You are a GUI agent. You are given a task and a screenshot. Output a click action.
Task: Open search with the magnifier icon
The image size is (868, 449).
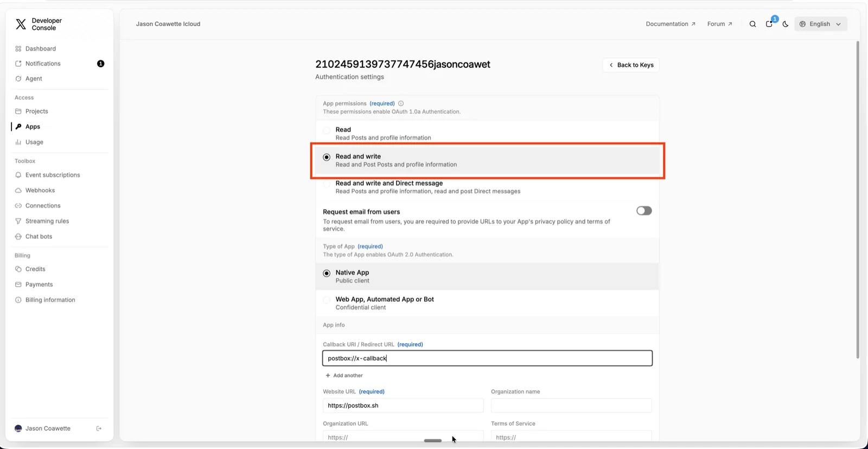tap(752, 24)
